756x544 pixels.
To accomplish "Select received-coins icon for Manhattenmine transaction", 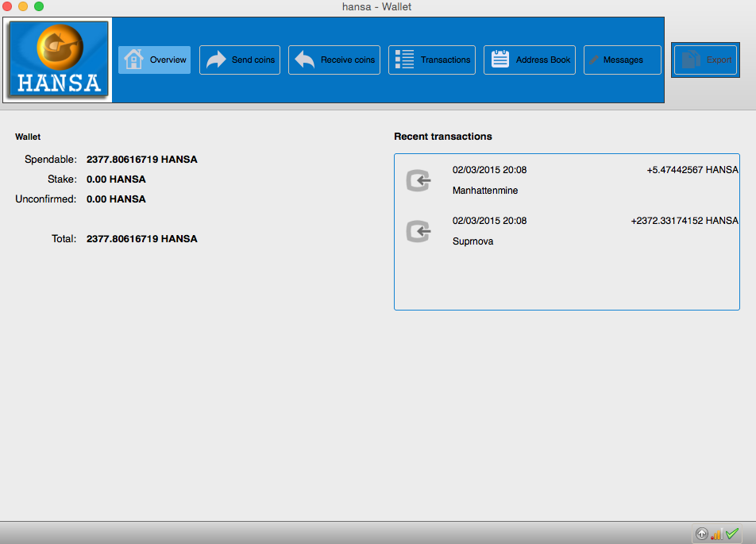I will click(418, 180).
